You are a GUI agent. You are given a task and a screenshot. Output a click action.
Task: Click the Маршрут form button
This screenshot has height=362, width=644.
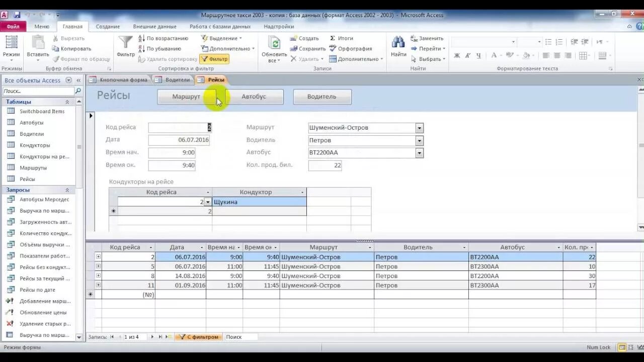point(187,97)
